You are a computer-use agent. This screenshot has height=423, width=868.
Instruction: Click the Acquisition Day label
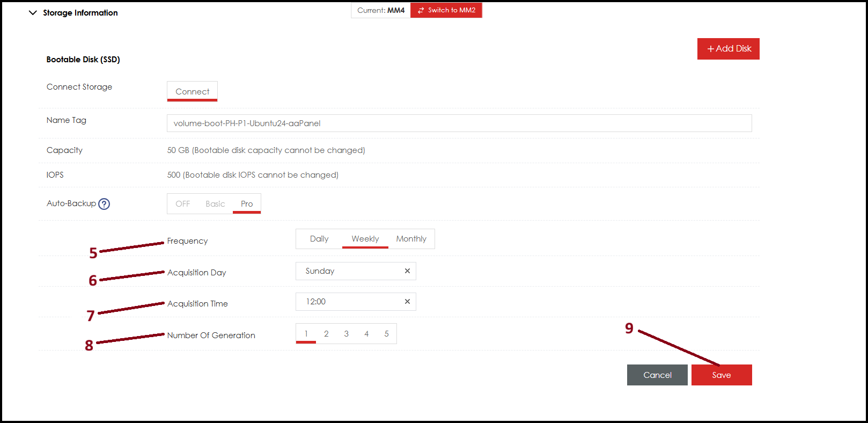197,273
